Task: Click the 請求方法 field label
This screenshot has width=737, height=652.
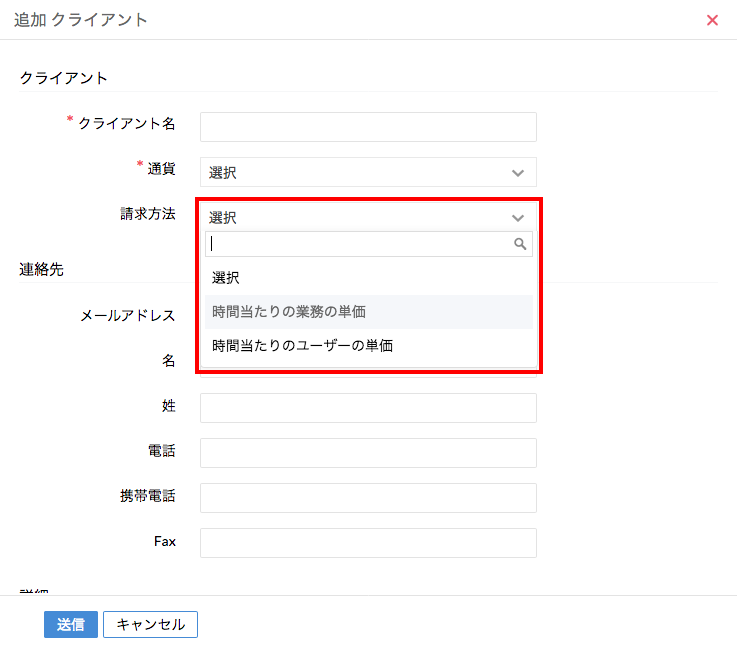Action: coord(147,213)
